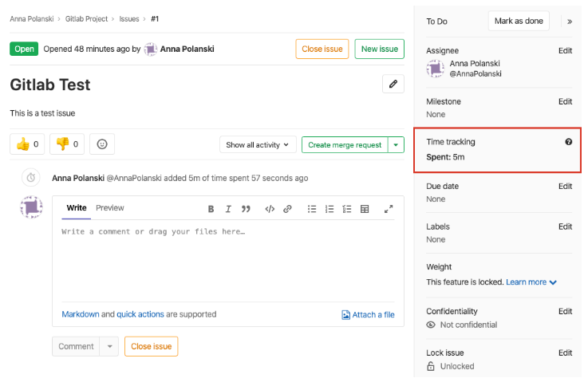Insert a blockquote in comment
588x390 pixels.
coord(247,209)
